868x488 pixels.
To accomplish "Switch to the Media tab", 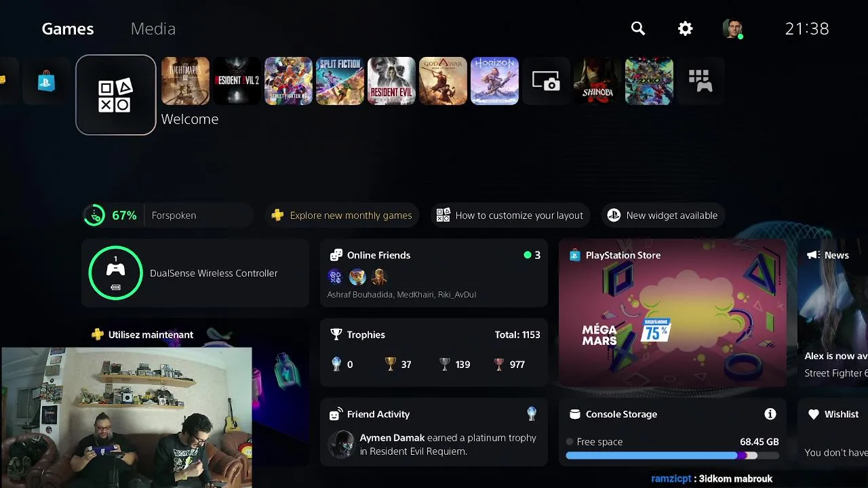I will [x=153, y=28].
